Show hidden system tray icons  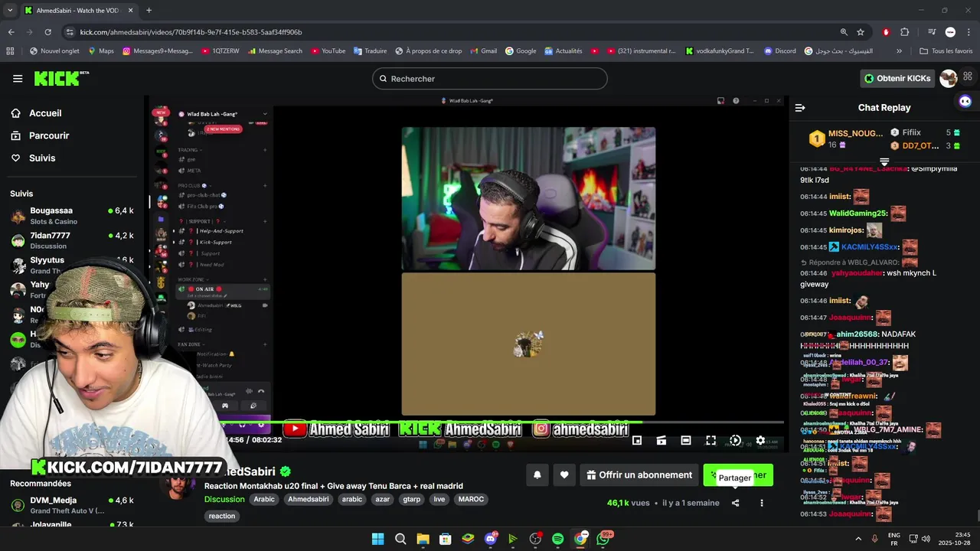click(x=857, y=539)
